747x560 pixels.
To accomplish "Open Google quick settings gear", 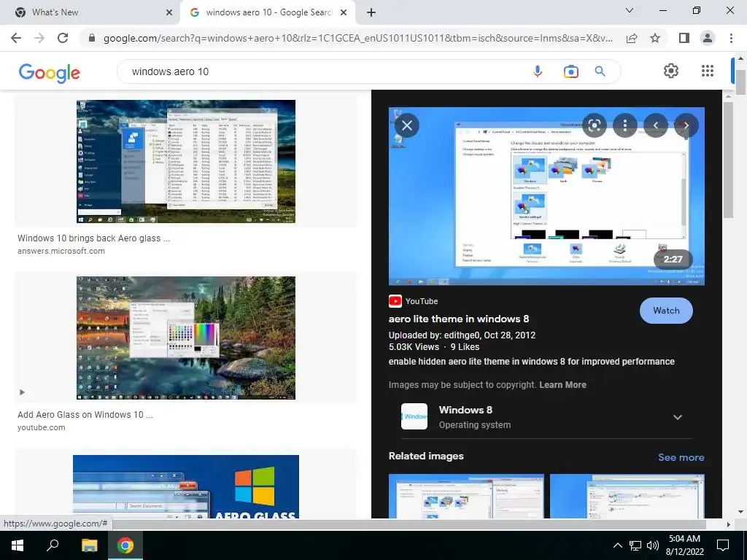I will [671, 71].
